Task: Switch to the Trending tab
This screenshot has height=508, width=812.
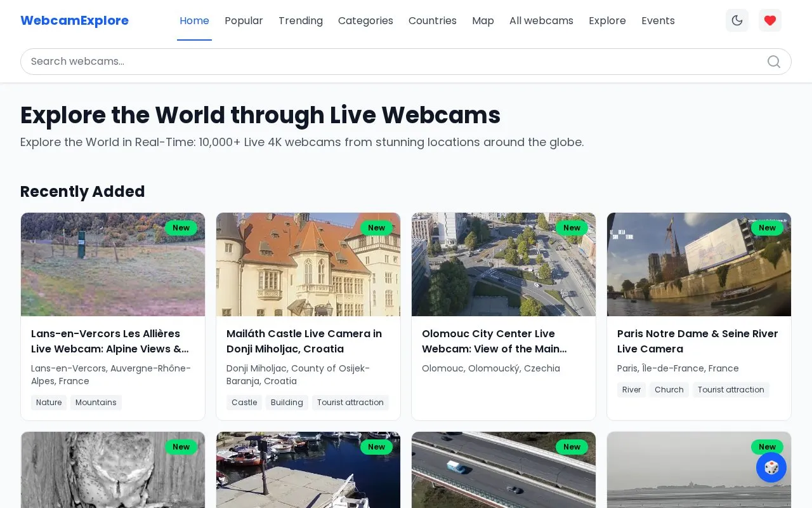Action: pos(301,20)
